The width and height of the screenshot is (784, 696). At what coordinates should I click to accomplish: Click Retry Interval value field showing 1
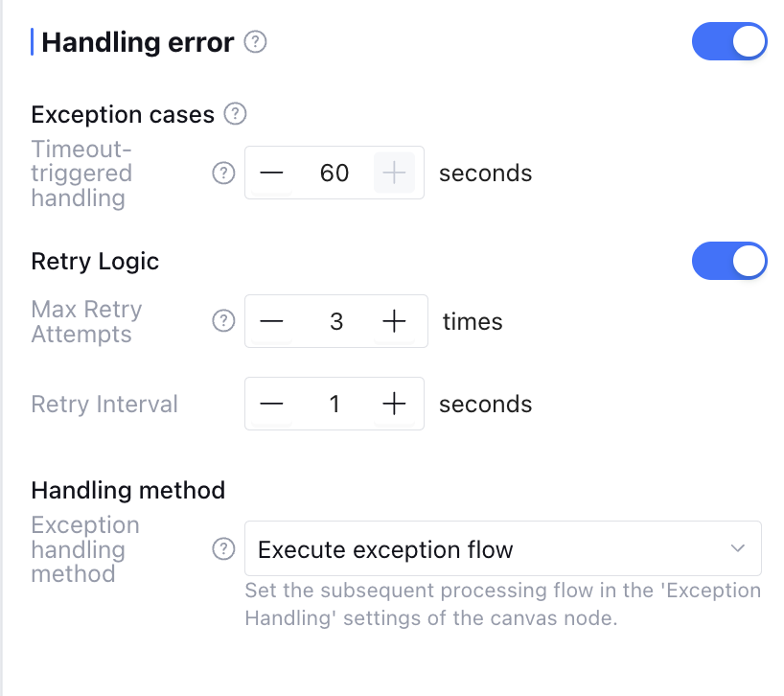[x=334, y=405]
